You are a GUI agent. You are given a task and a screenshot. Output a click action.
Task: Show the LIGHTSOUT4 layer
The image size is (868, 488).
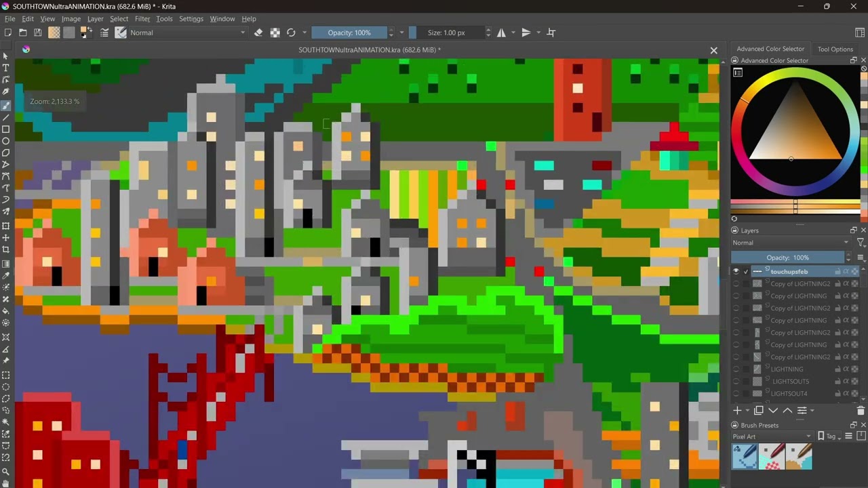(736, 393)
